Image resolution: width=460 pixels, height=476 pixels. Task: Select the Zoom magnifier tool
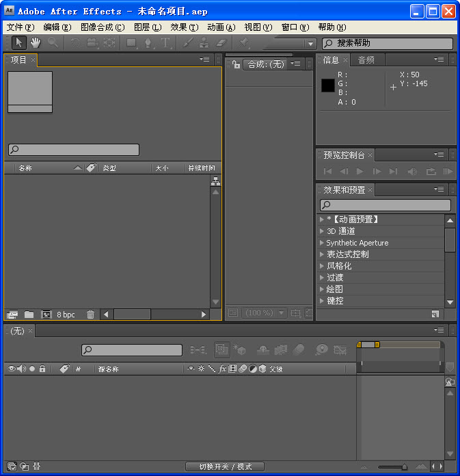53,42
